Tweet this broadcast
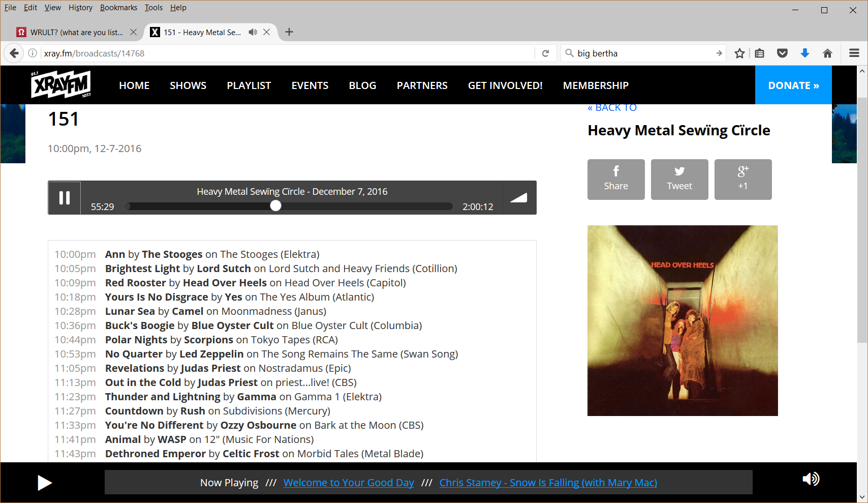 point(679,180)
